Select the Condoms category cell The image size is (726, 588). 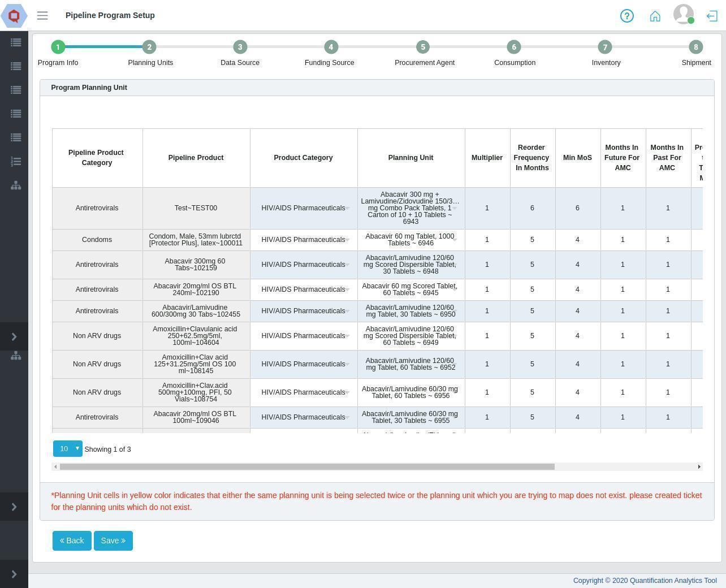pos(97,240)
